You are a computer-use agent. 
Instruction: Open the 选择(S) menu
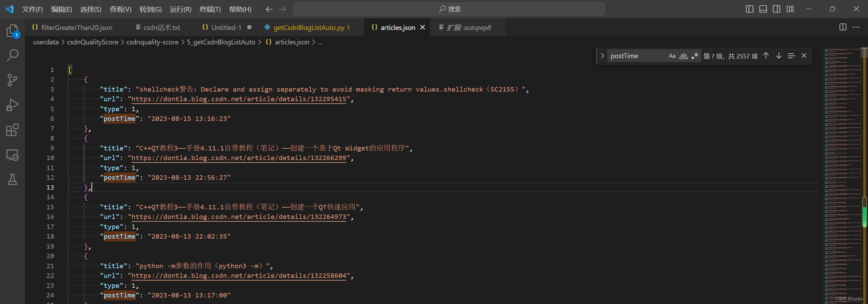91,9
